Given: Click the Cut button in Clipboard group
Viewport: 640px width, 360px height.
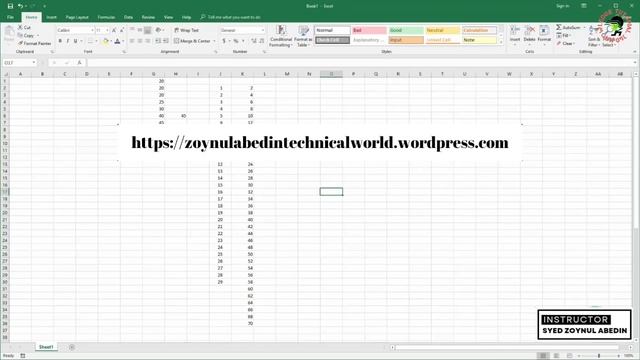Looking at the screenshot, I should tap(24, 27).
